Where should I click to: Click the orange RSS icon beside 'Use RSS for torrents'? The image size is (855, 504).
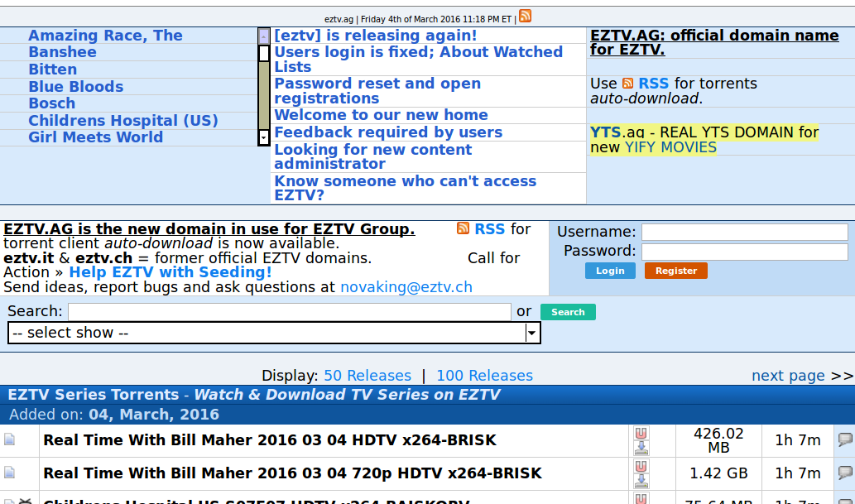click(x=627, y=84)
